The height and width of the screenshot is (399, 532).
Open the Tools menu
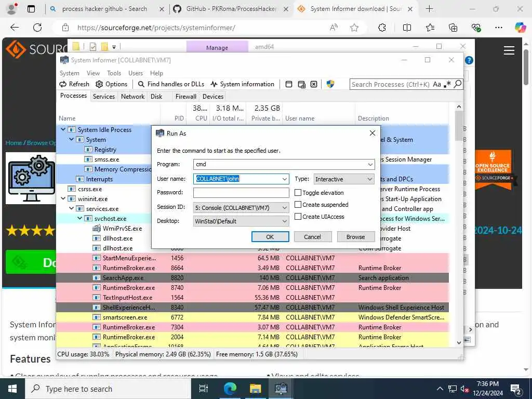click(x=114, y=73)
